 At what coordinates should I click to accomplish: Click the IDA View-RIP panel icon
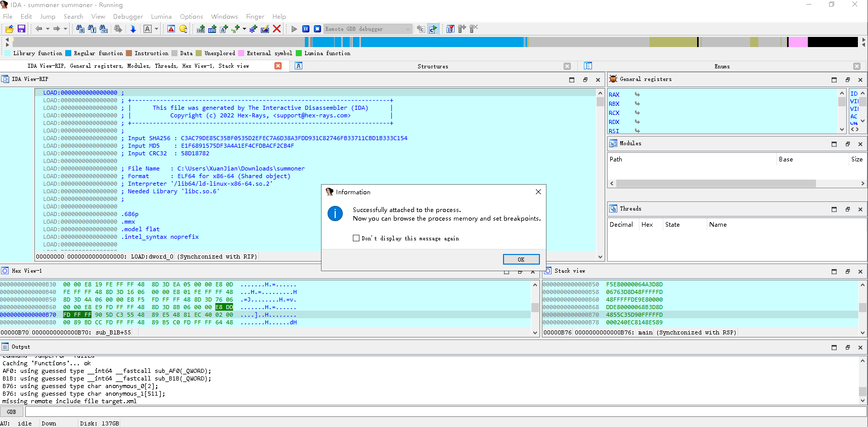tap(5, 79)
